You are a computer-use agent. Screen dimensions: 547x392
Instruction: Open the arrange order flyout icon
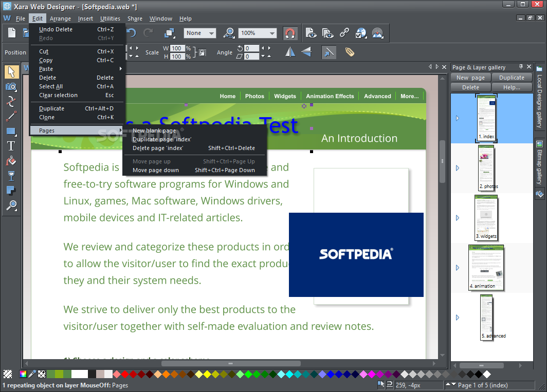pyautogui.click(x=170, y=33)
